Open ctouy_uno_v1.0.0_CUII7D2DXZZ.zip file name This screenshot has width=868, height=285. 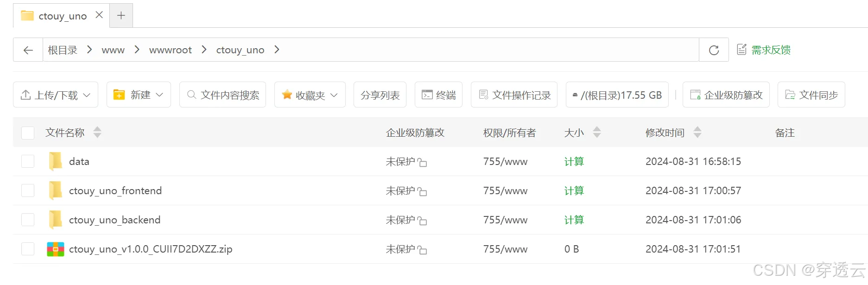click(151, 249)
